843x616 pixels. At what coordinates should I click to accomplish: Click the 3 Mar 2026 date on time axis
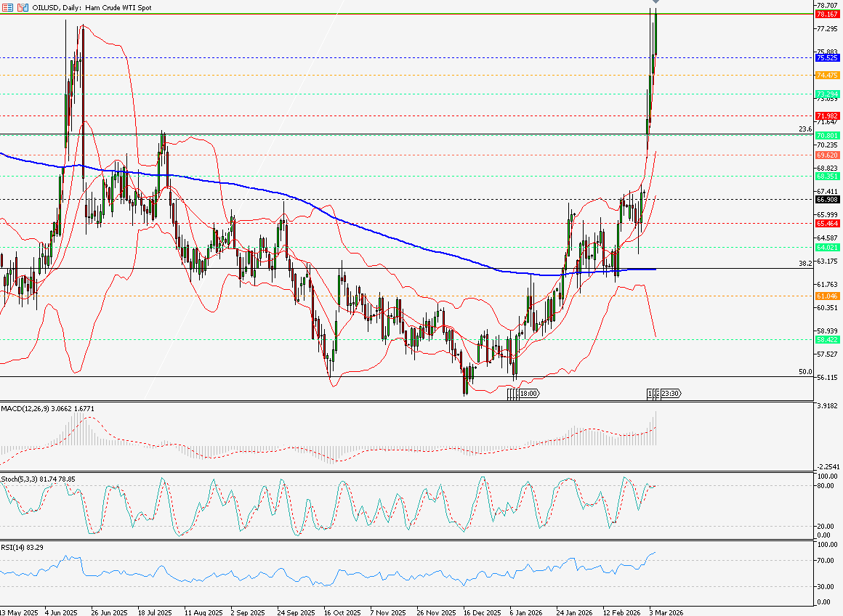[x=666, y=611]
